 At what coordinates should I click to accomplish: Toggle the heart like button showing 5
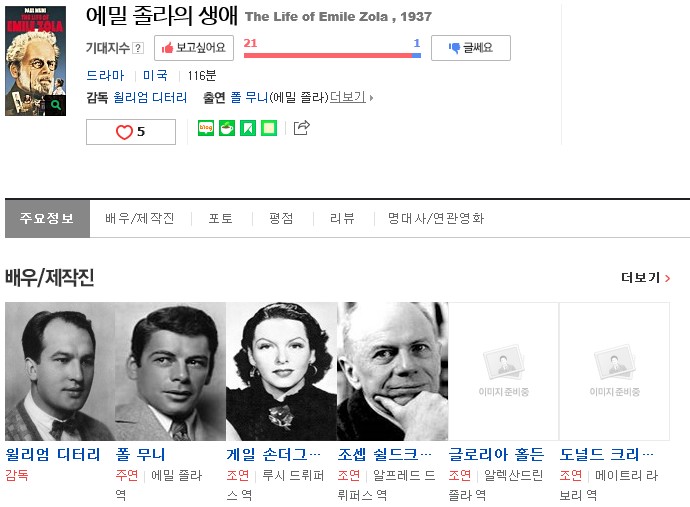(131, 132)
